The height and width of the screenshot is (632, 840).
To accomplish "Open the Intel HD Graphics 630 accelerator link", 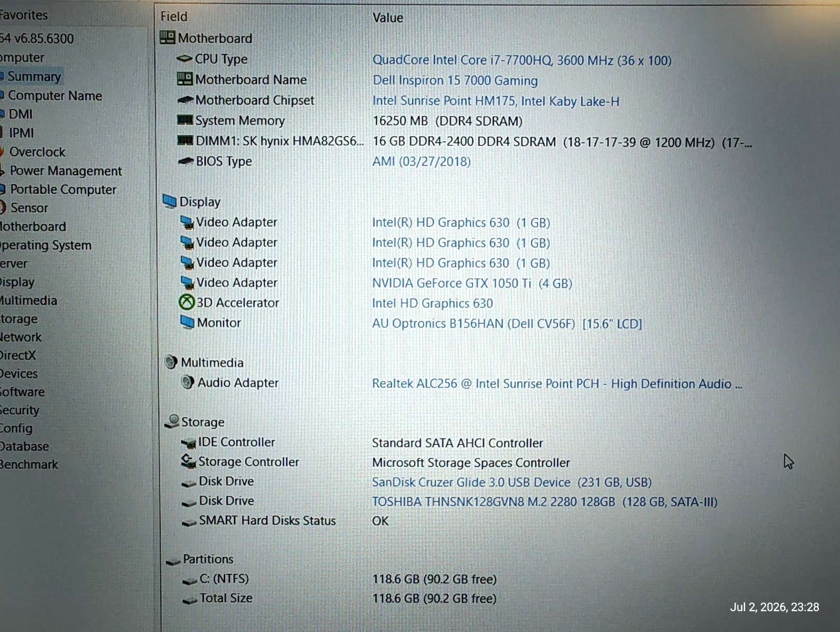I will click(433, 303).
